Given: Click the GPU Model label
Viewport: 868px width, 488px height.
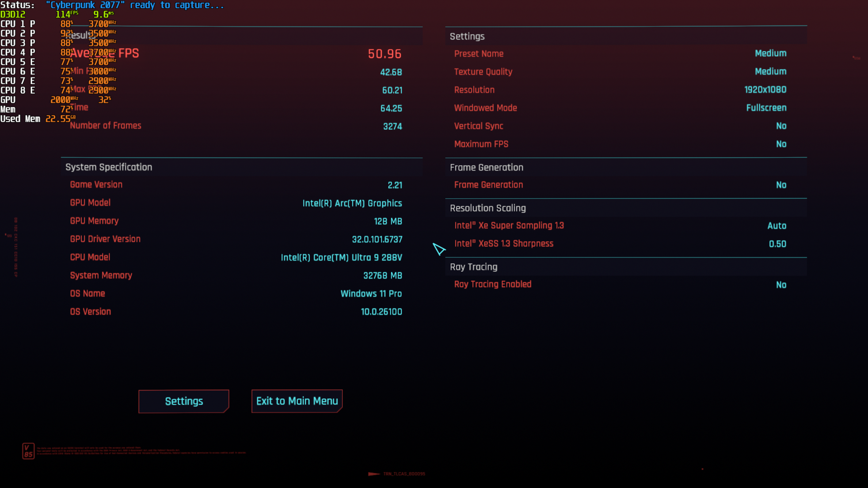Looking at the screenshot, I should click(90, 203).
